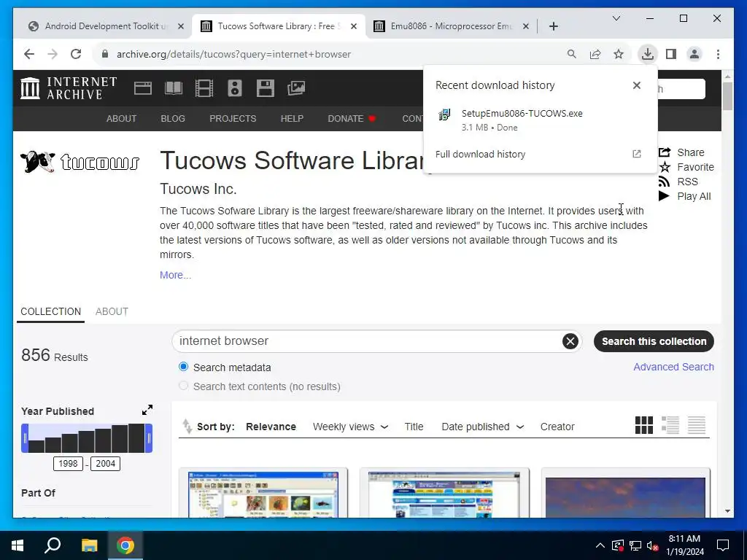
Task: Open Windows Start menu
Action: click(18, 545)
